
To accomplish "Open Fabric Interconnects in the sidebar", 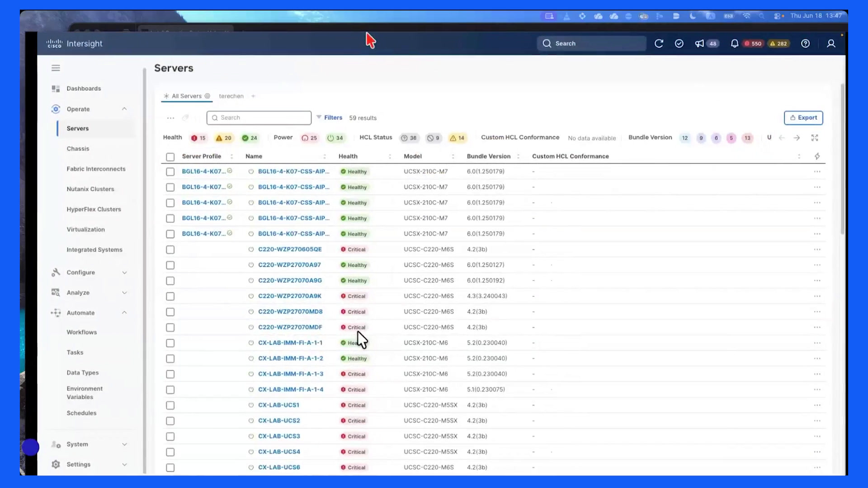I will pos(96,169).
